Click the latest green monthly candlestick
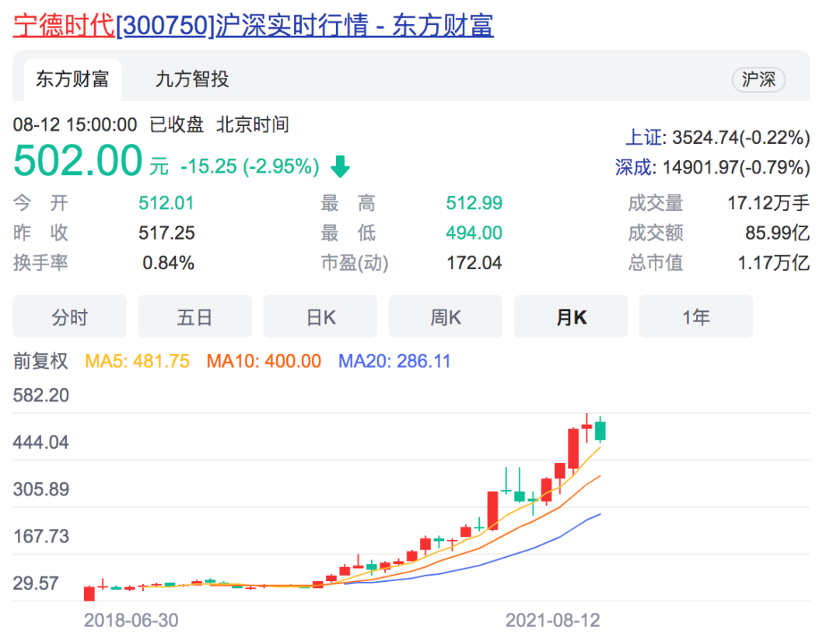 [x=600, y=430]
